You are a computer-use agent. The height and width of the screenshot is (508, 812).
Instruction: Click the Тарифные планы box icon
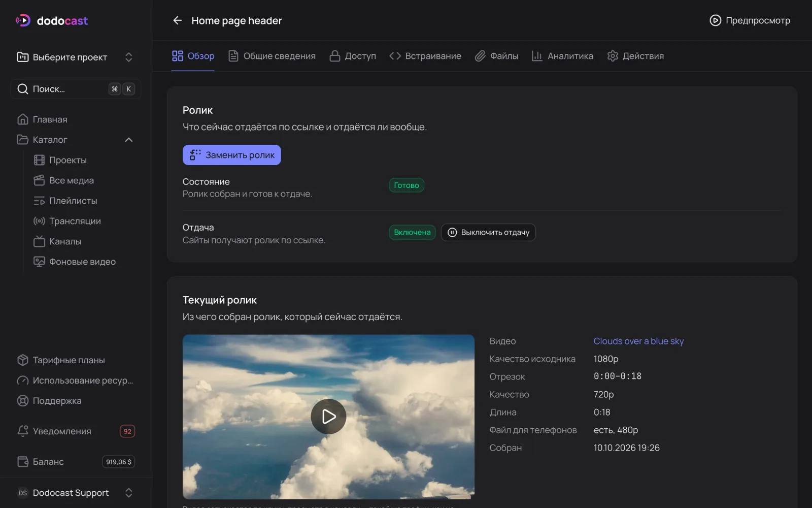pos(22,360)
